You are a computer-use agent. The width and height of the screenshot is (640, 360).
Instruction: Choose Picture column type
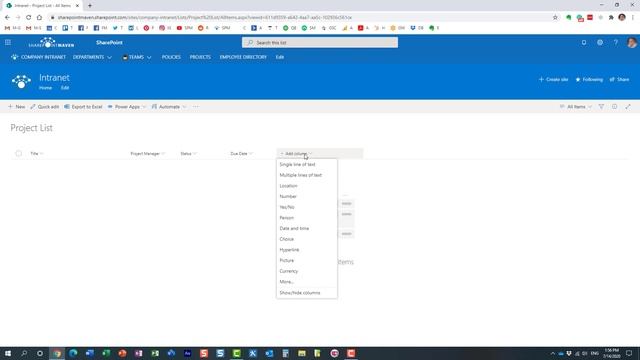307,260
